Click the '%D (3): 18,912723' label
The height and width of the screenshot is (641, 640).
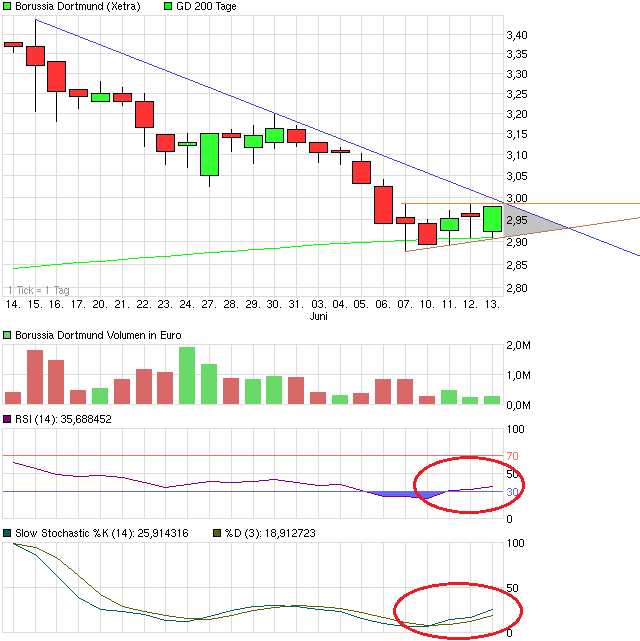pos(270,533)
